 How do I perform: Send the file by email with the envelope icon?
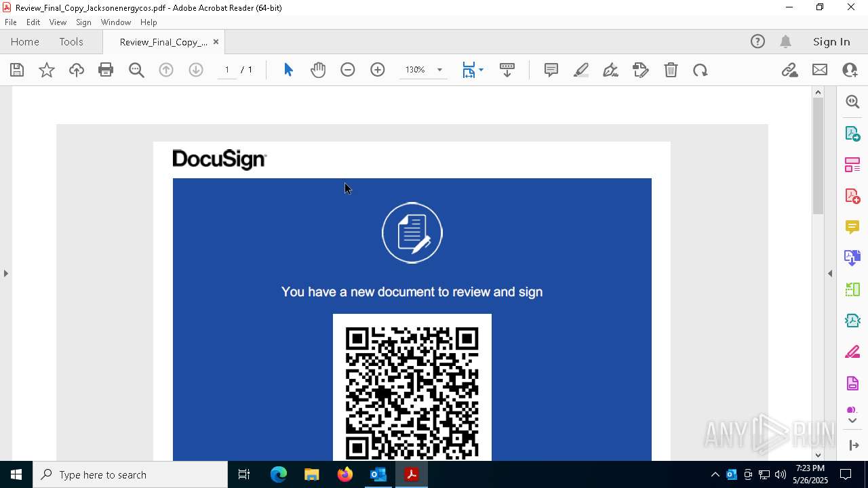pyautogui.click(x=820, y=70)
